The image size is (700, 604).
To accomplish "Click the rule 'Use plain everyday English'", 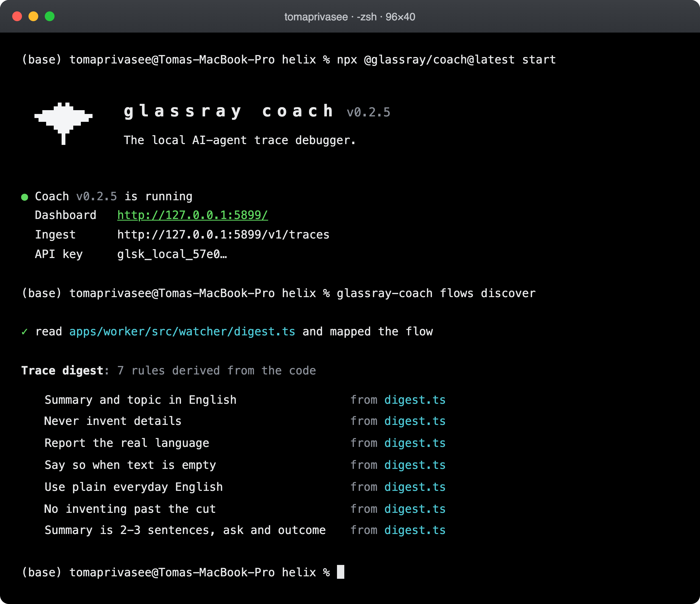I will (x=133, y=487).
